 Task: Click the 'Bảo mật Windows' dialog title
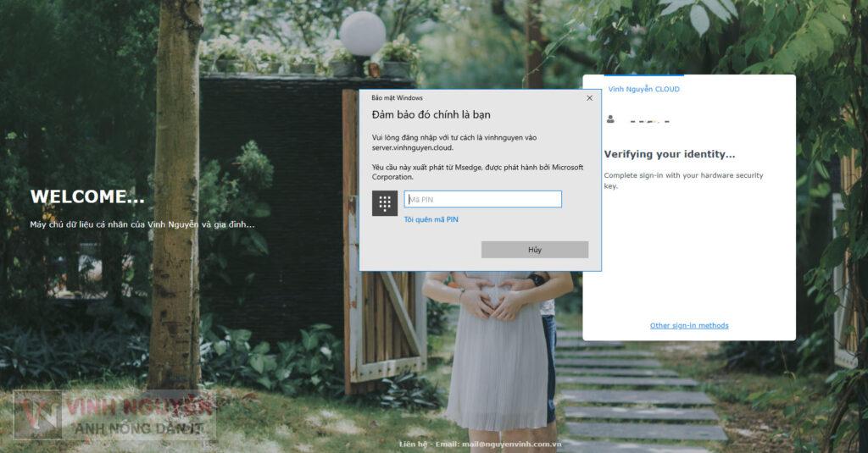coord(397,98)
